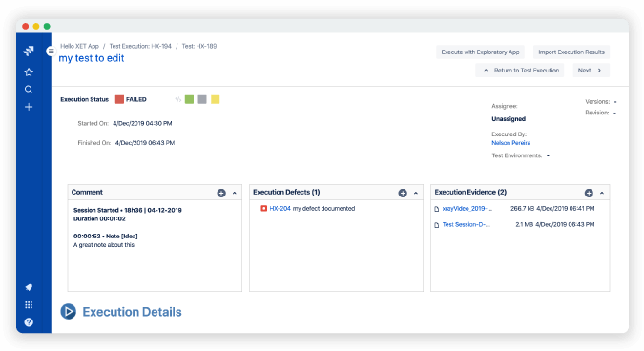The height and width of the screenshot is (351, 644).
Task: Add execution evidence plus icon
Action: click(589, 193)
